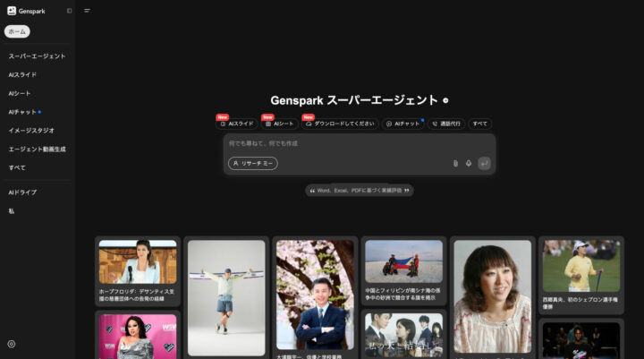
Task: Click the Word, Excel, PDF suggestion pill
Action: 360,191
